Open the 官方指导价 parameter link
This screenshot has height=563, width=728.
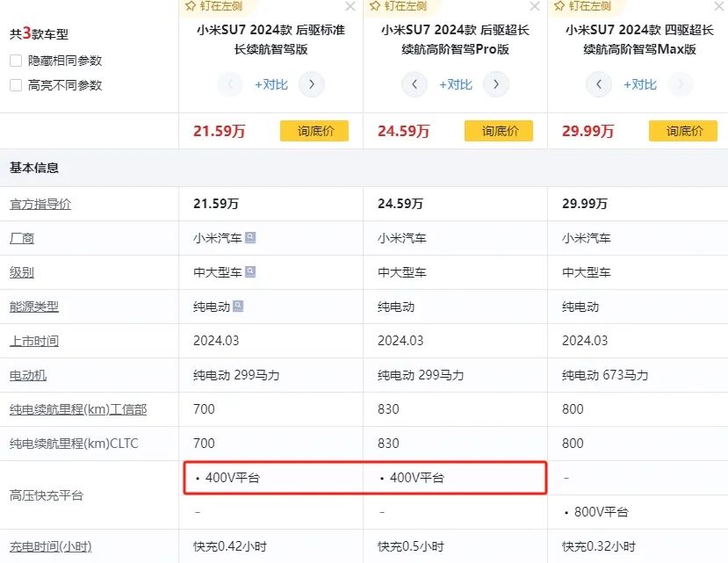click(40, 204)
